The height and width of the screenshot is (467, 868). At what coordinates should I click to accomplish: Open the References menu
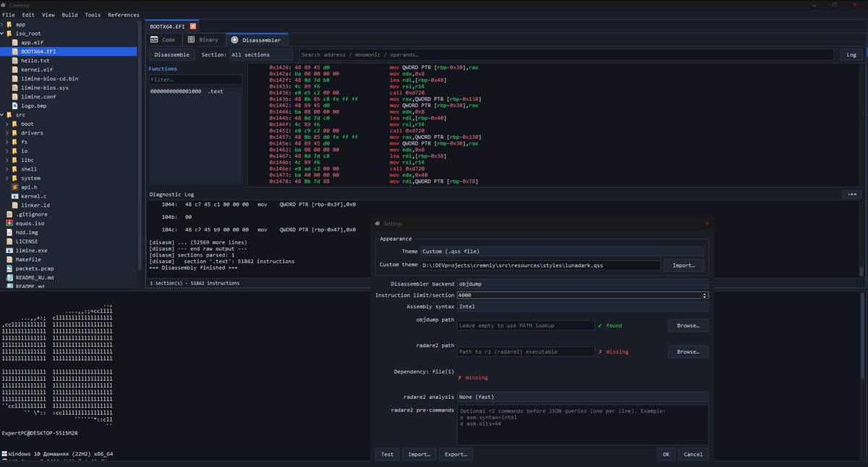tap(124, 14)
